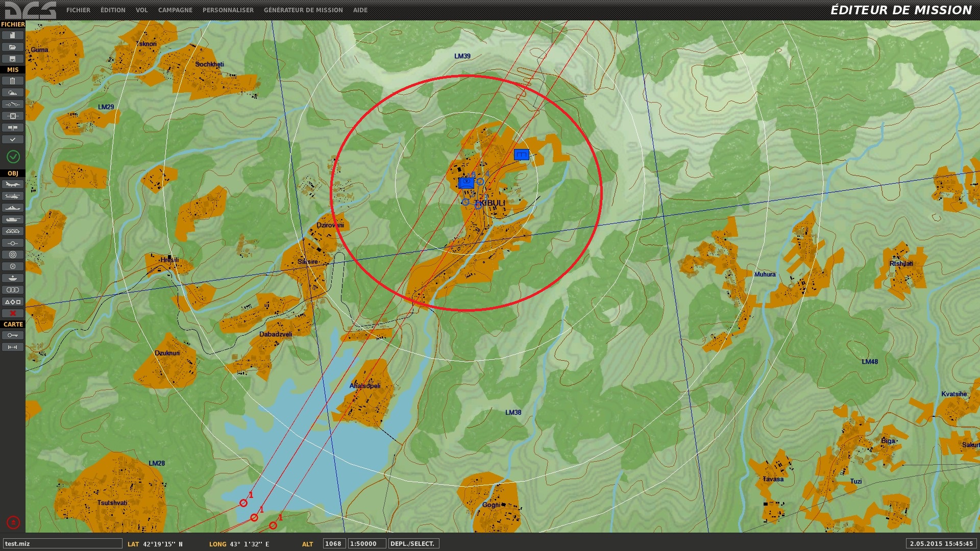Click the small checkmark button in MIS section
This screenshot has height=551, width=980.
(x=13, y=139)
